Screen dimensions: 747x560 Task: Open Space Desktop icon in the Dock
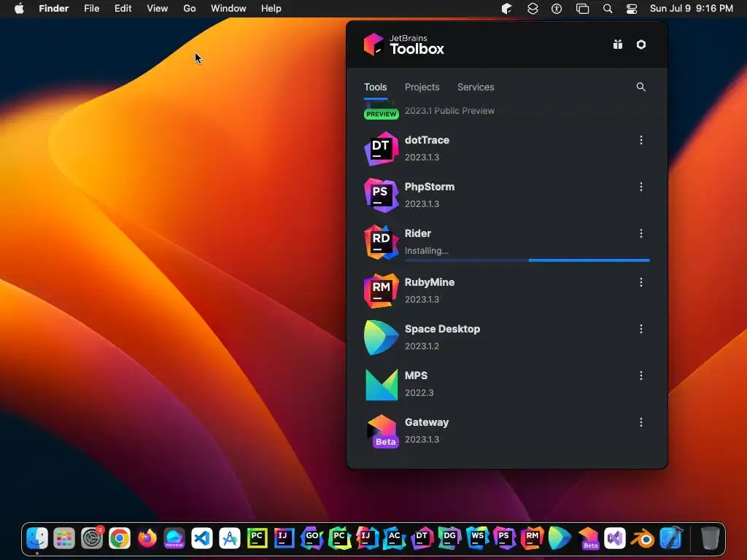pyautogui.click(x=560, y=538)
